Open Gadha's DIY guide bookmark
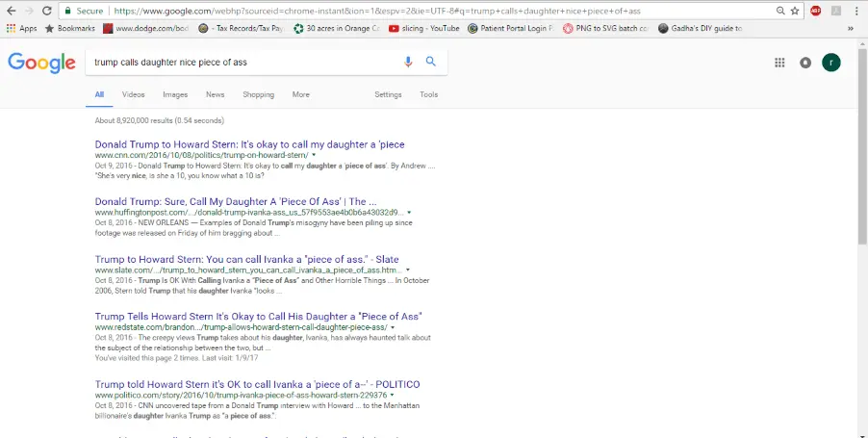Viewport: 868px width, 438px height. click(701, 28)
